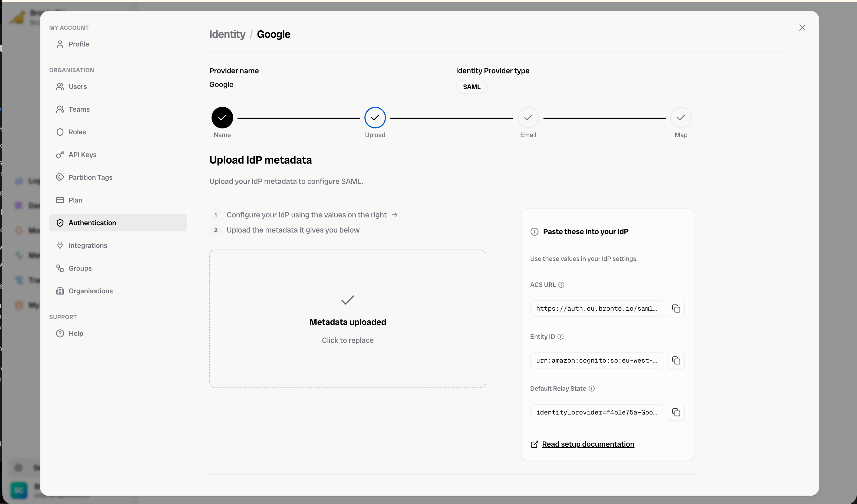Click the Profile person icon
The image size is (857, 504).
click(60, 44)
